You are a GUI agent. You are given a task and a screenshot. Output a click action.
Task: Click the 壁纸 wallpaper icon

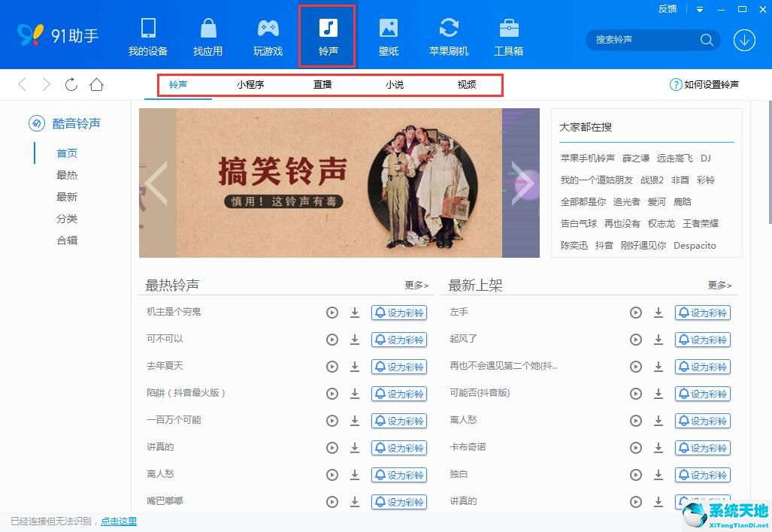point(388,35)
